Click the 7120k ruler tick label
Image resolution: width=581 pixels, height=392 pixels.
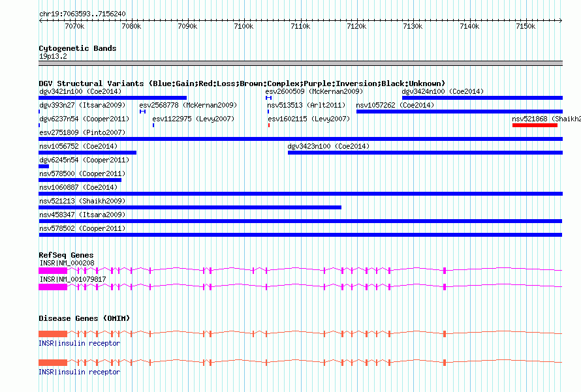tap(356, 26)
